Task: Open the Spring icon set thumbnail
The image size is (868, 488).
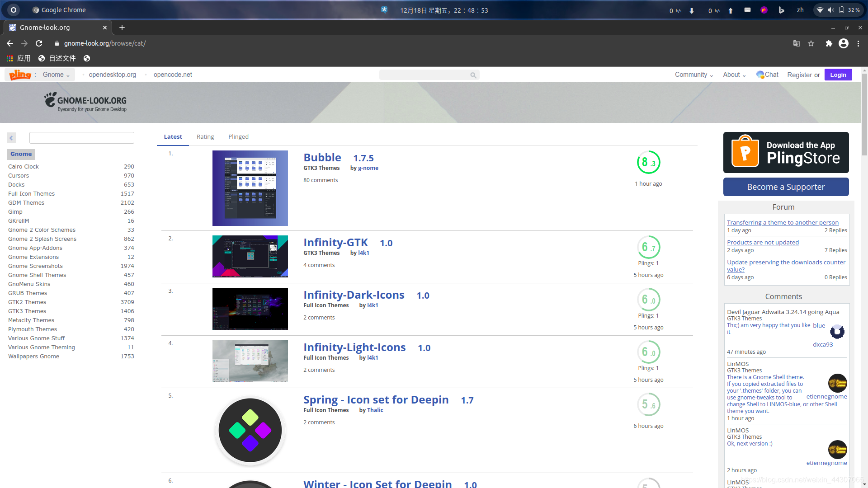Action: (x=250, y=431)
